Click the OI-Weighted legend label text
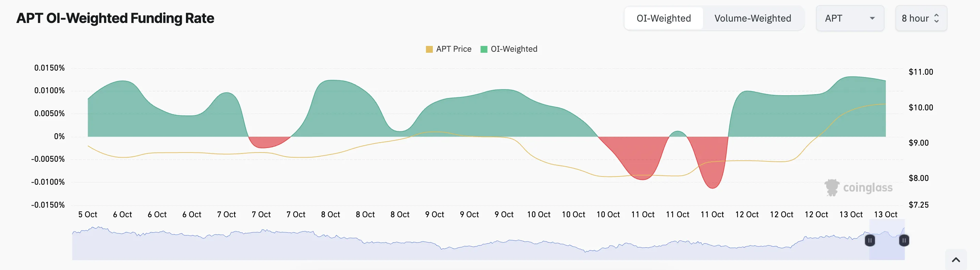The image size is (980, 270). pyautogui.click(x=514, y=49)
